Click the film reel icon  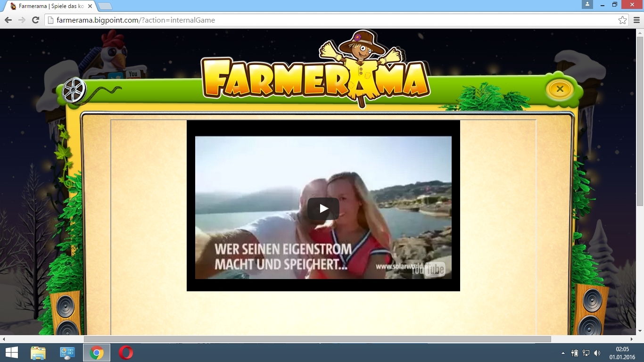[x=74, y=90]
